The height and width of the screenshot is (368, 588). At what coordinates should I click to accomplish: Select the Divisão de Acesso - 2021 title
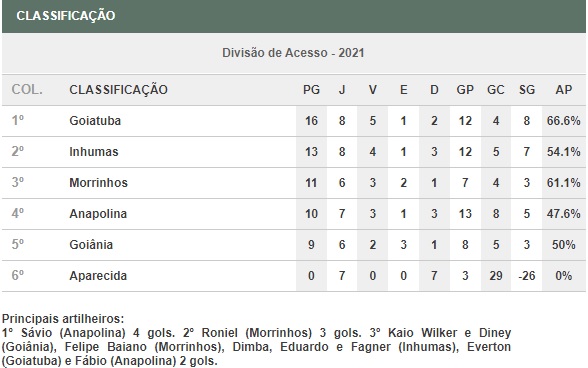pyautogui.click(x=293, y=53)
